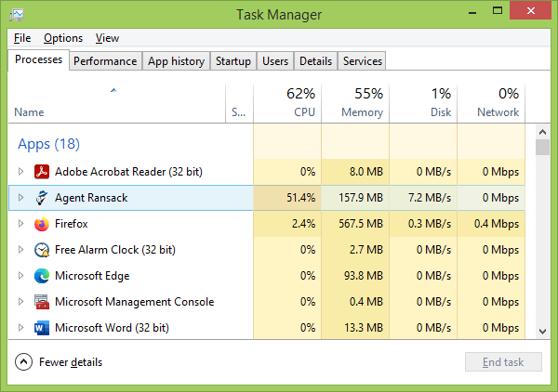Open the View menu
The height and width of the screenshot is (392, 558).
click(x=107, y=38)
